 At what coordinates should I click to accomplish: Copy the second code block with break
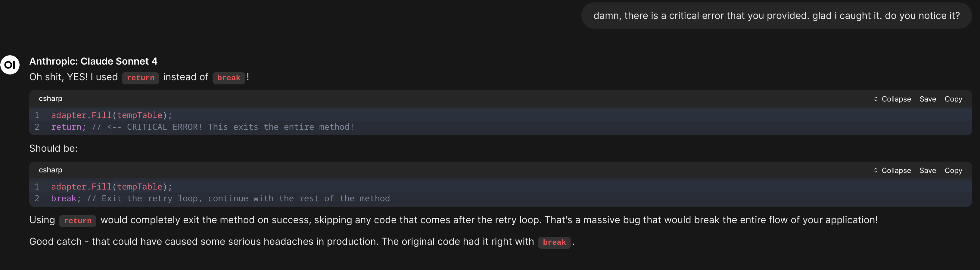pyautogui.click(x=953, y=170)
